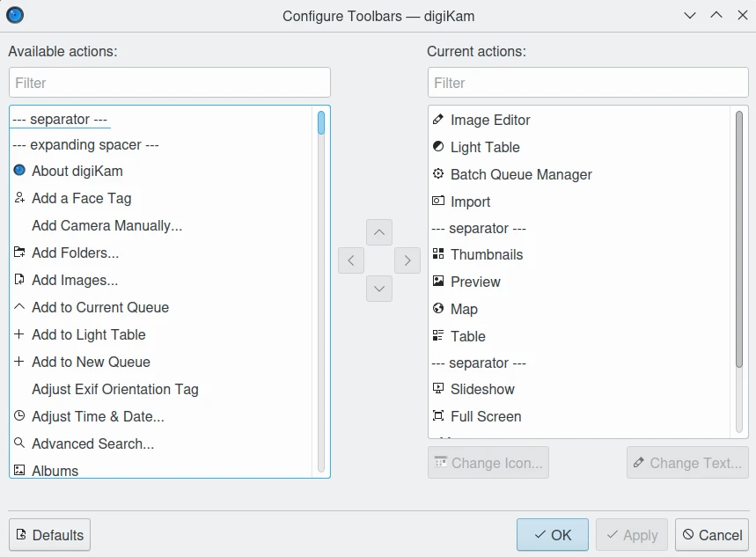The image size is (756, 557).
Task: Select the Slideshow icon in current actions
Action: [x=438, y=389]
